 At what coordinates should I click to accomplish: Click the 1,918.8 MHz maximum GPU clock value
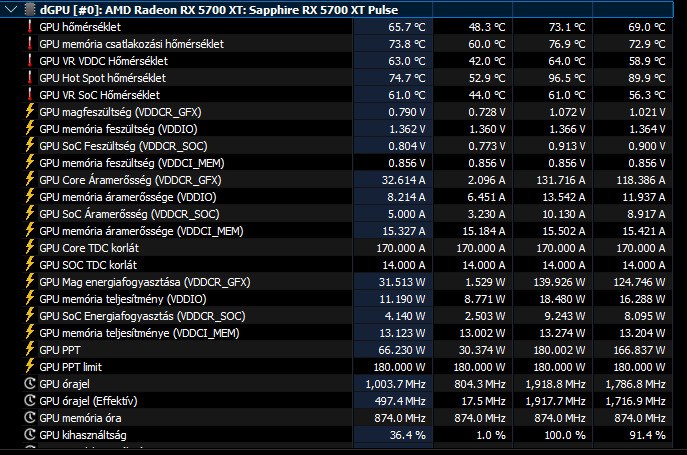click(x=556, y=384)
